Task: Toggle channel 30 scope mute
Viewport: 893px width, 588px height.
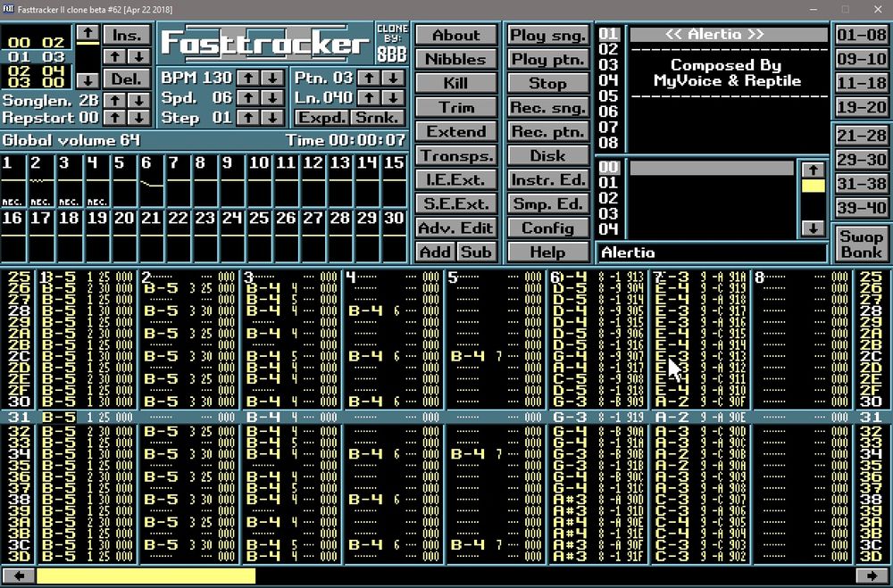Action: pyautogui.click(x=394, y=236)
